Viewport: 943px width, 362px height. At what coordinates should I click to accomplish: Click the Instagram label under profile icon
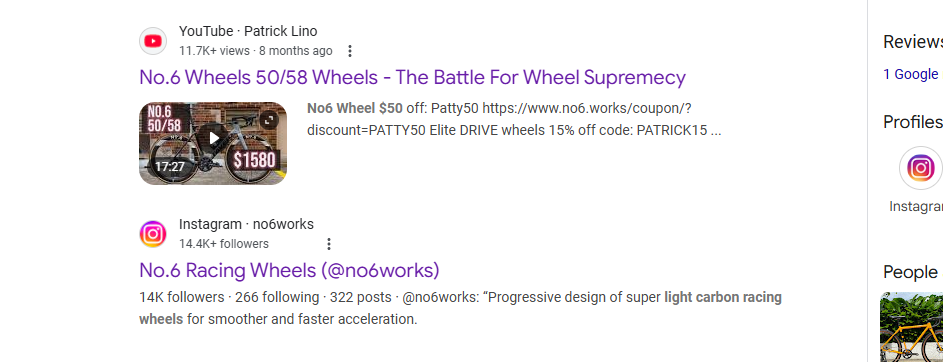[916, 206]
